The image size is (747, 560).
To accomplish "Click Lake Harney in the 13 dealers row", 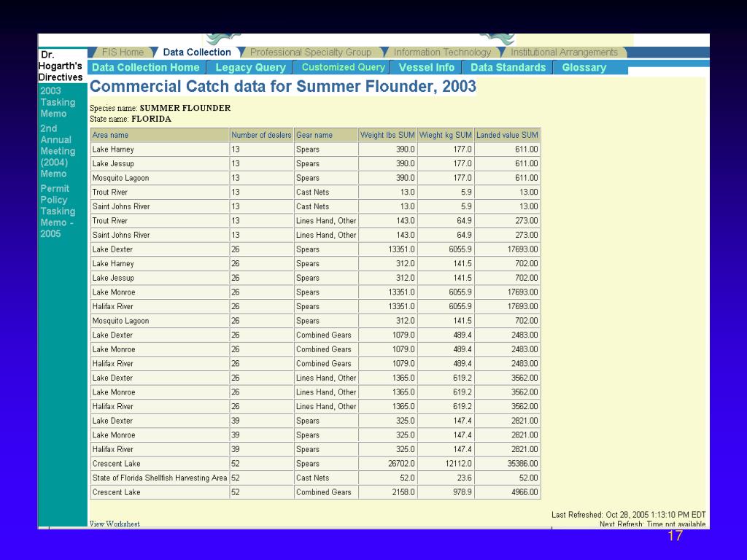I will point(160,149).
